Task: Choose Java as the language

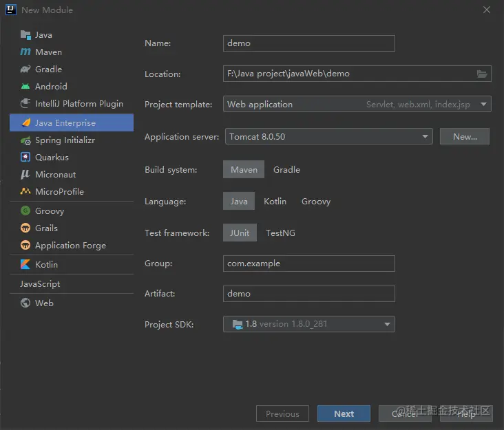Action: 239,201
